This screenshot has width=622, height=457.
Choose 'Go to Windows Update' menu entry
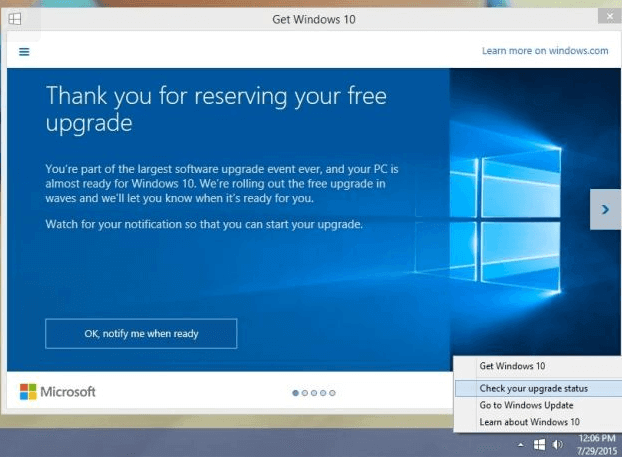point(525,405)
